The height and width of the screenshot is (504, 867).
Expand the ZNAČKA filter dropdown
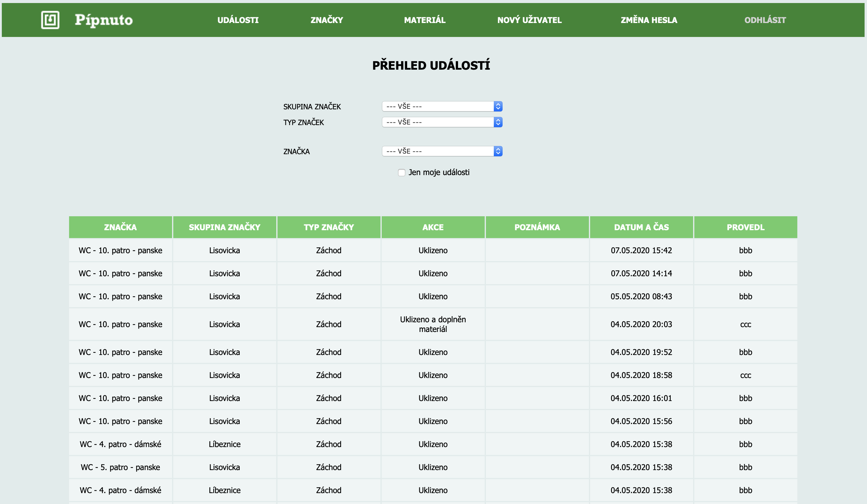(x=442, y=151)
